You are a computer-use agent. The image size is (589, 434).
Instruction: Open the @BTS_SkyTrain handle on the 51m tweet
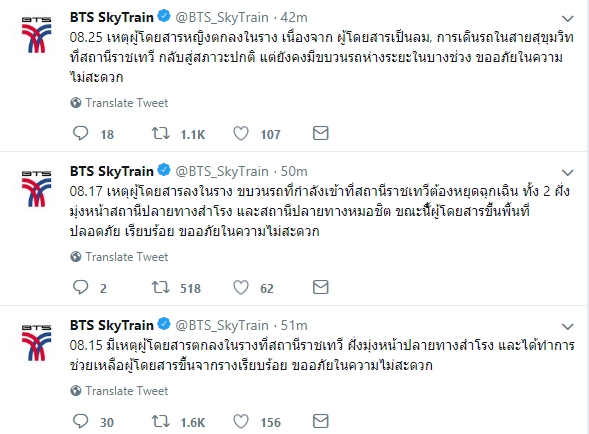click(222, 325)
